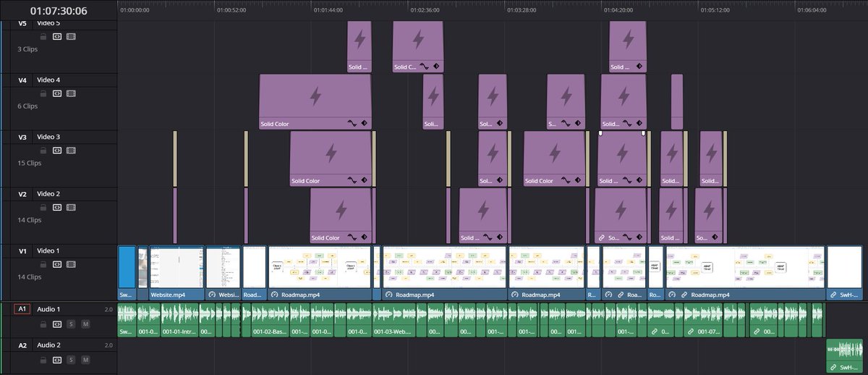This screenshot has height=375, width=868.
Task: Toggle auto track selector on Video 4
Action: pos(57,93)
